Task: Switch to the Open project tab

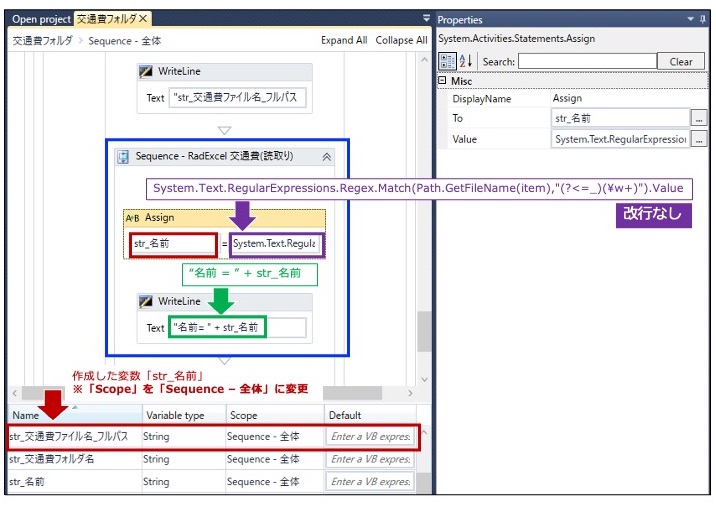Action: pyautogui.click(x=41, y=19)
